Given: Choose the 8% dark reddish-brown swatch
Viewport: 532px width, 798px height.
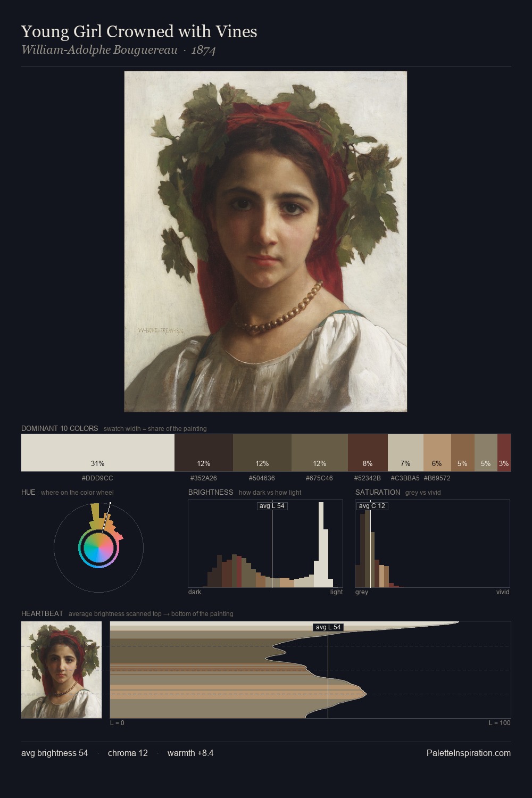Looking at the screenshot, I should pos(368,453).
